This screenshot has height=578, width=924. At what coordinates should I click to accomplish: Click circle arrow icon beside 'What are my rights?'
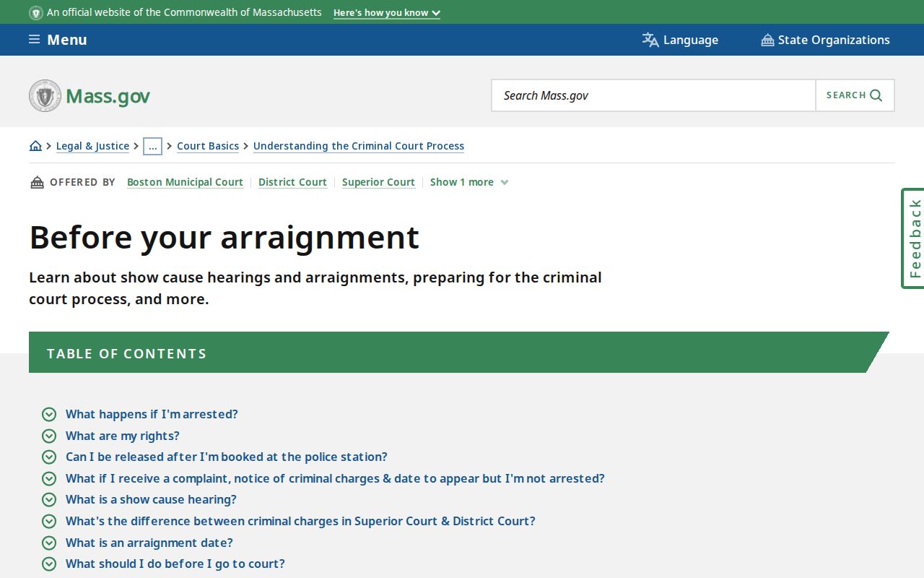click(x=49, y=436)
